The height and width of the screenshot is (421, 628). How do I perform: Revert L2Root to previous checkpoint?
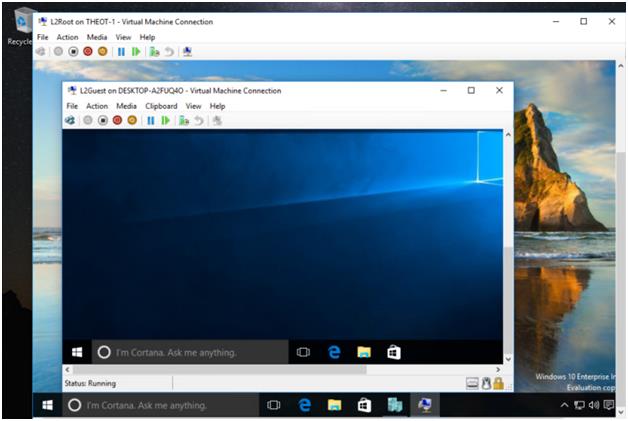click(169, 51)
